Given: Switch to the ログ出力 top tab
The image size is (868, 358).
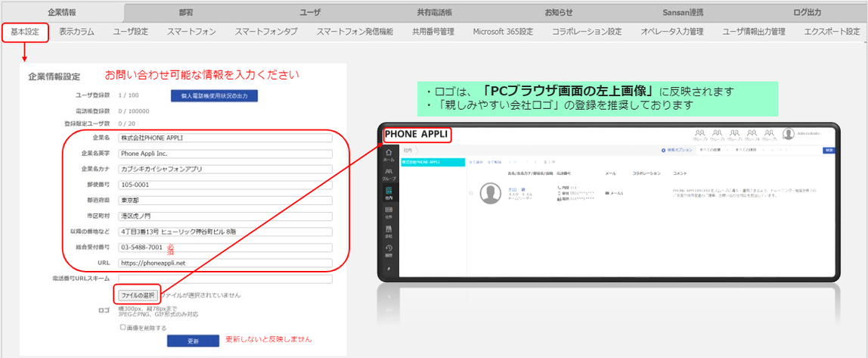Looking at the screenshot, I should coord(807,12).
